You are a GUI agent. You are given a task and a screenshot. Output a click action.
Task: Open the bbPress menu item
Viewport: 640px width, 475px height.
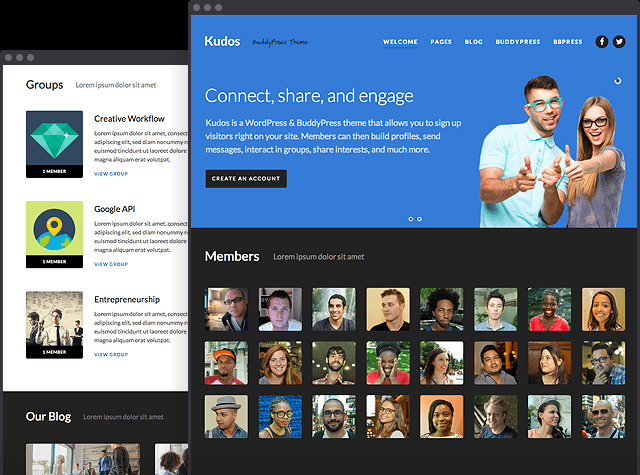point(568,42)
